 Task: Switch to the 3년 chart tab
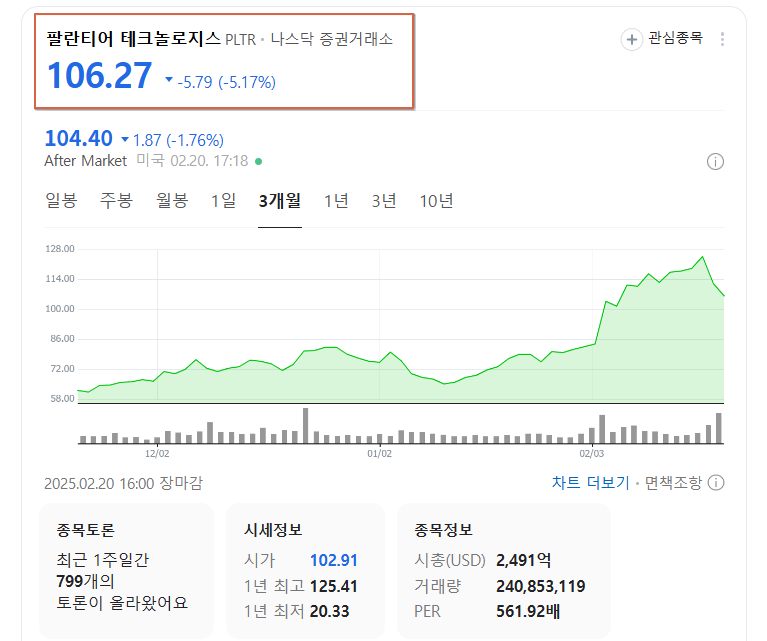click(384, 201)
